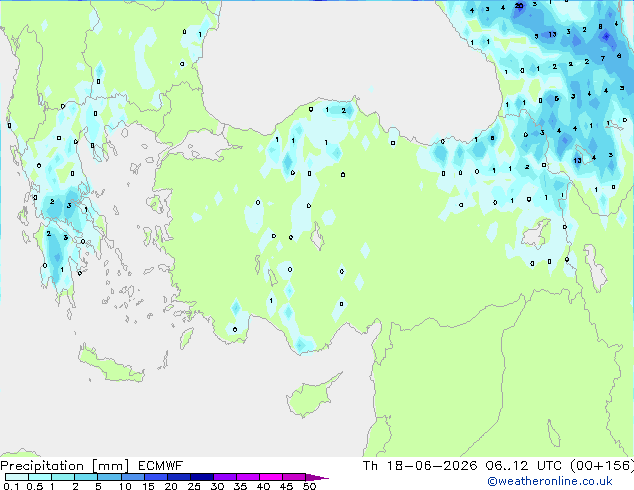This screenshot has width=634, height=490.
Task: Click the arrow tip above 50 mm on legend
Action: pyautogui.click(x=317, y=477)
